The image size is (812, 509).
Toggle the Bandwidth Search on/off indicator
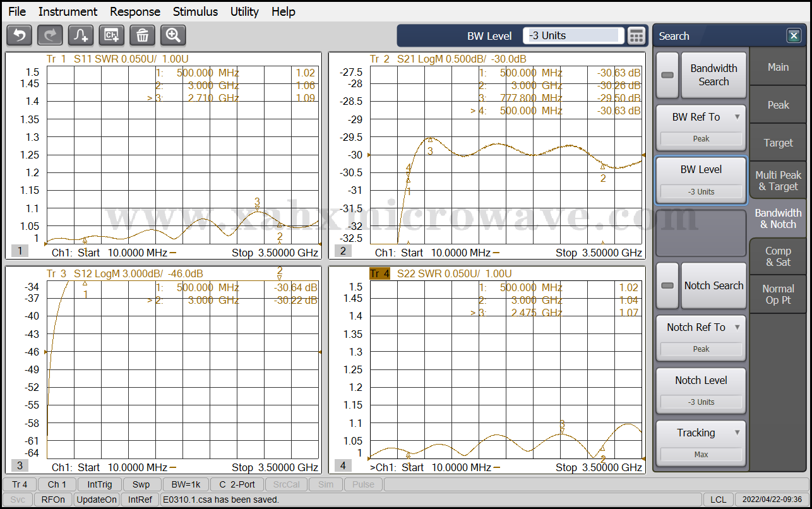(667, 75)
